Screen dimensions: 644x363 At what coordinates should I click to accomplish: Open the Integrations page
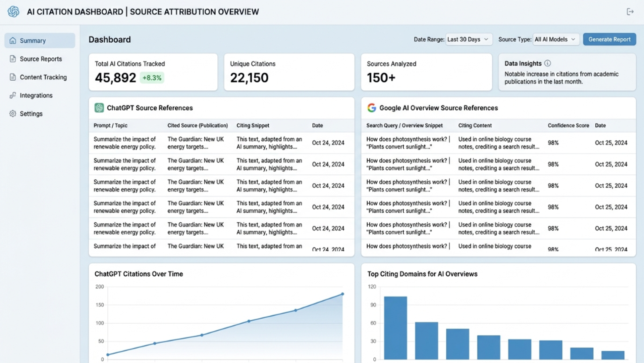[x=40, y=95]
